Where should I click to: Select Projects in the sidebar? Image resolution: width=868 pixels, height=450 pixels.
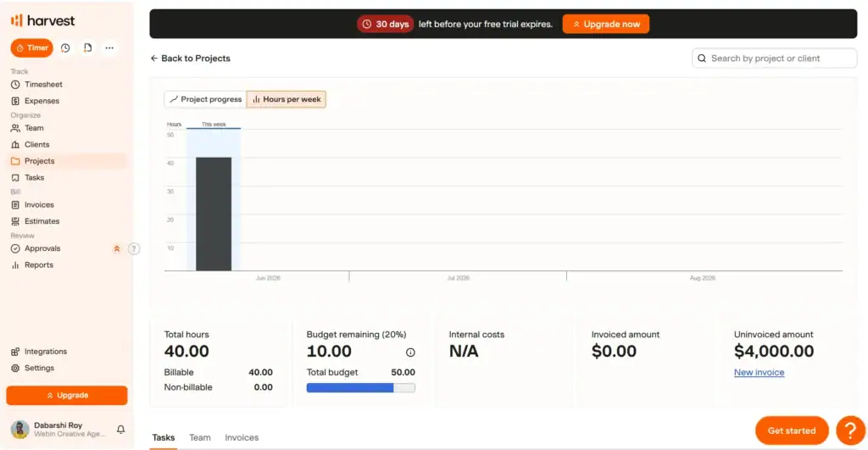(x=69, y=161)
